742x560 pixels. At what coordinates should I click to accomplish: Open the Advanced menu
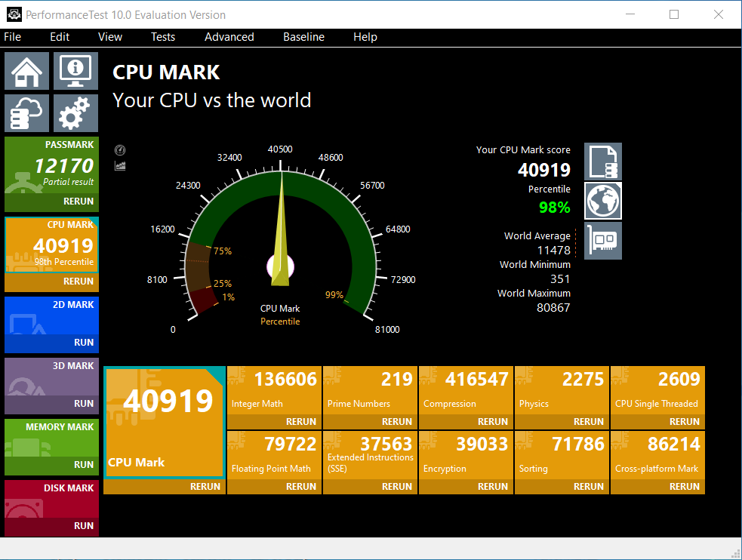[229, 37]
